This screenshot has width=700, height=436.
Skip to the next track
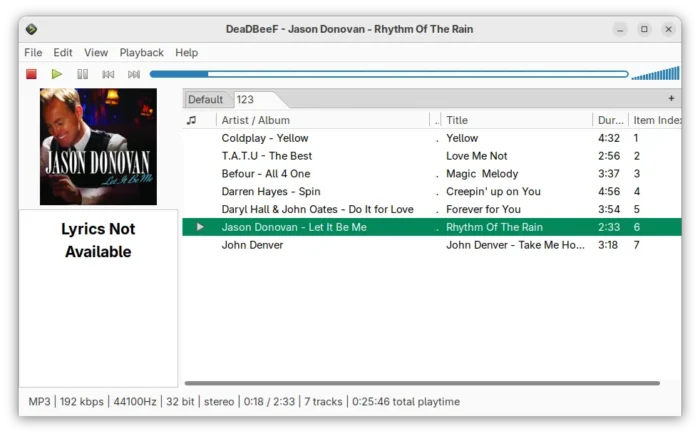tap(134, 74)
